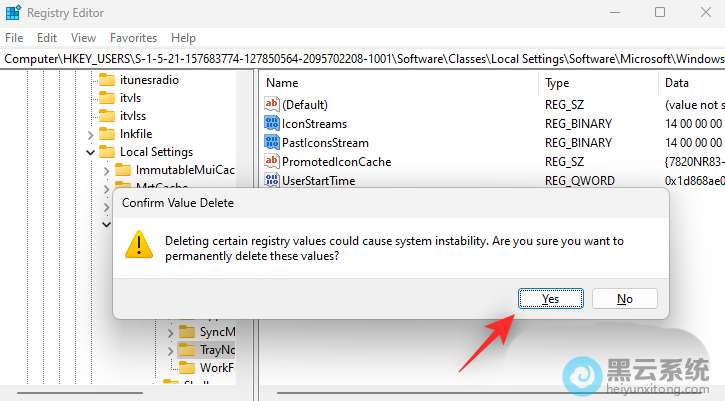The image size is (725, 401).
Task: Expand the ImmutableMuiCache key arrow
Action: click(110, 170)
